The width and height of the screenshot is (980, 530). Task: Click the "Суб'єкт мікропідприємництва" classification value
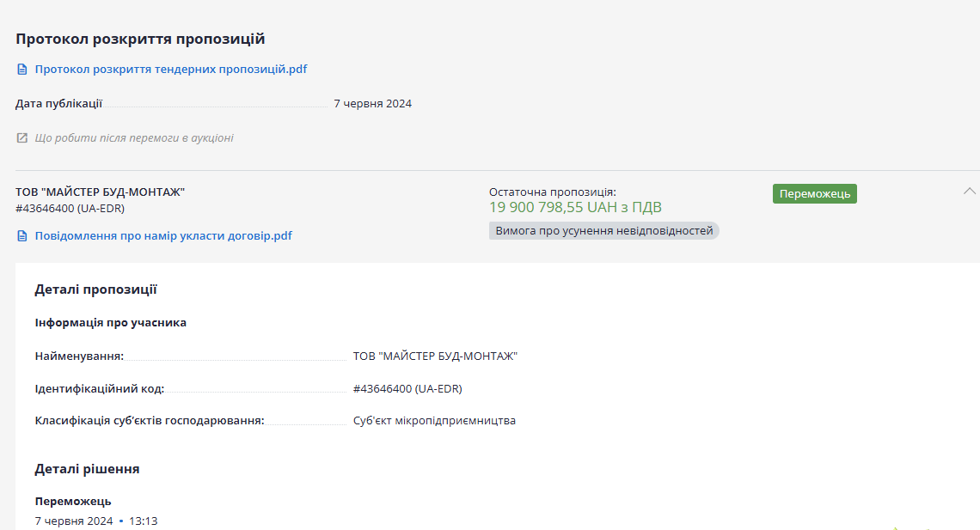(434, 421)
